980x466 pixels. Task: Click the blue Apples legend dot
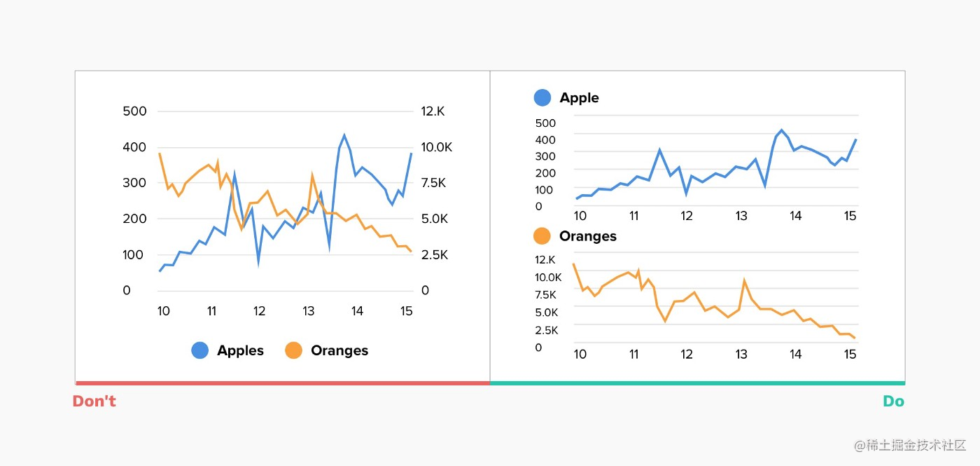point(199,350)
